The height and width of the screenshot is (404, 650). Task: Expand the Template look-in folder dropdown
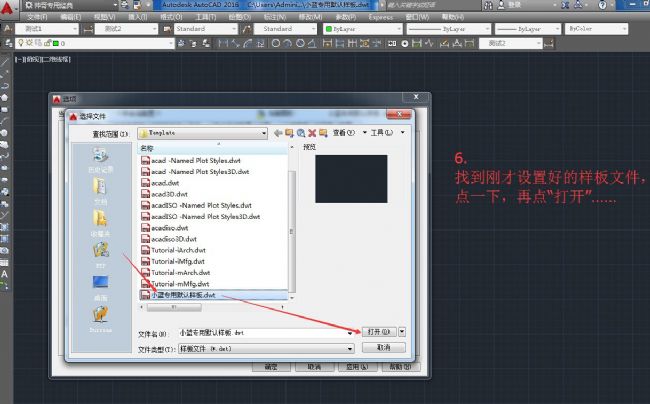pyautogui.click(x=263, y=132)
